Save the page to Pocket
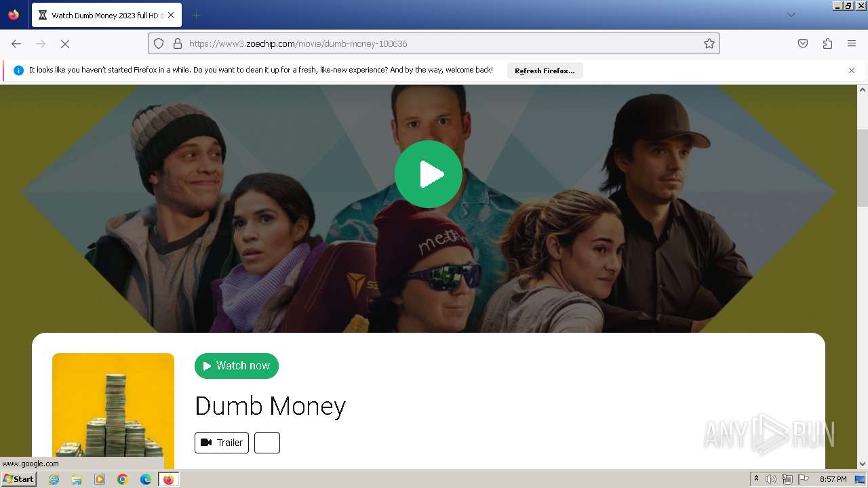Screen dimensions: 868x488 tap(803, 43)
